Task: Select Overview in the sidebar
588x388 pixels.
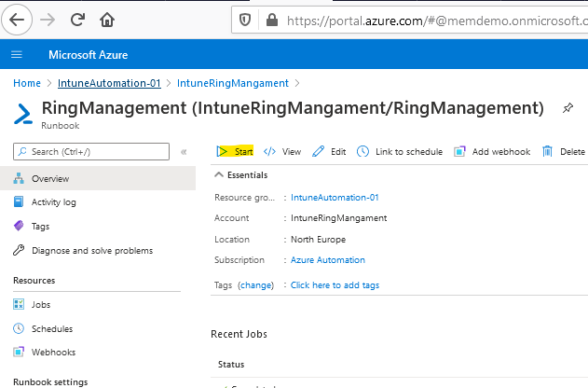Action: point(98,179)
